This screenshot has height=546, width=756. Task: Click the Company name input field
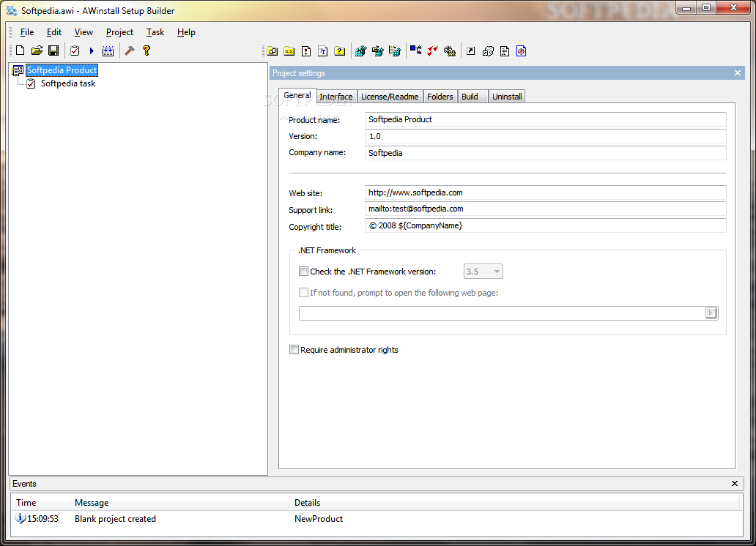[545, 153]
